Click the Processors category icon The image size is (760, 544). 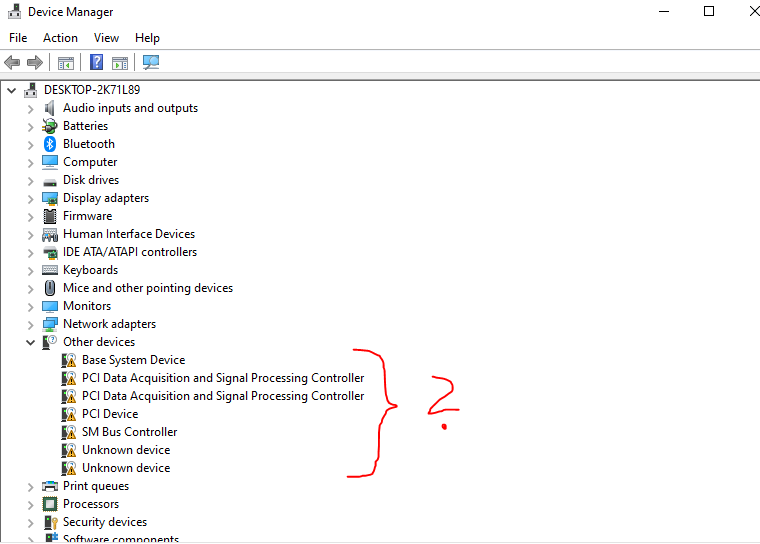[49, 504]
